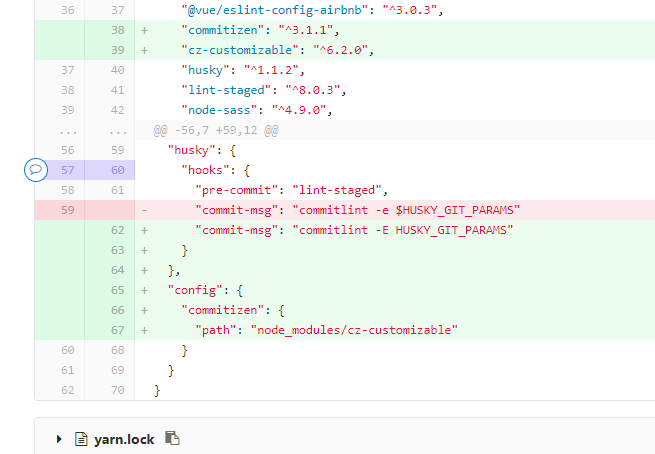Image resolution: width=655 pixels, height=454 pixels.
Task: Add a comment on line 57
Action: tap(36, 170)
